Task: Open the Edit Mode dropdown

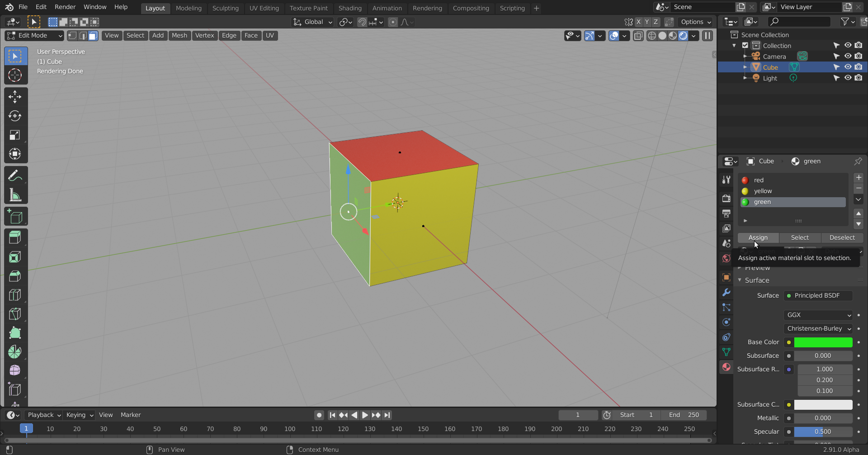Action: click(34, 35)
